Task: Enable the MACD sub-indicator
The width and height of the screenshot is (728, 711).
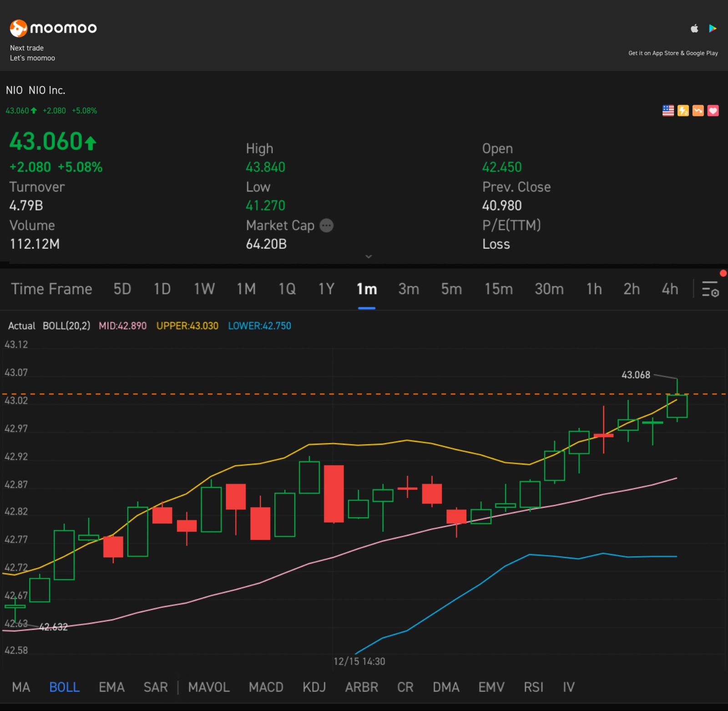Action: [x=266, y=687]
